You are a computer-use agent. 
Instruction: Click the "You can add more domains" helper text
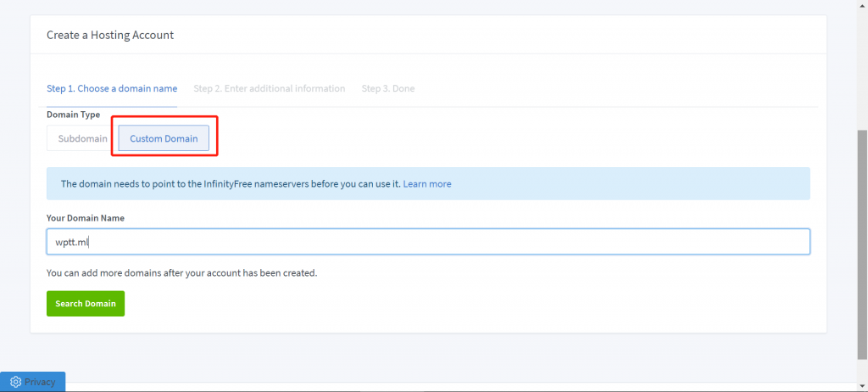181,273
